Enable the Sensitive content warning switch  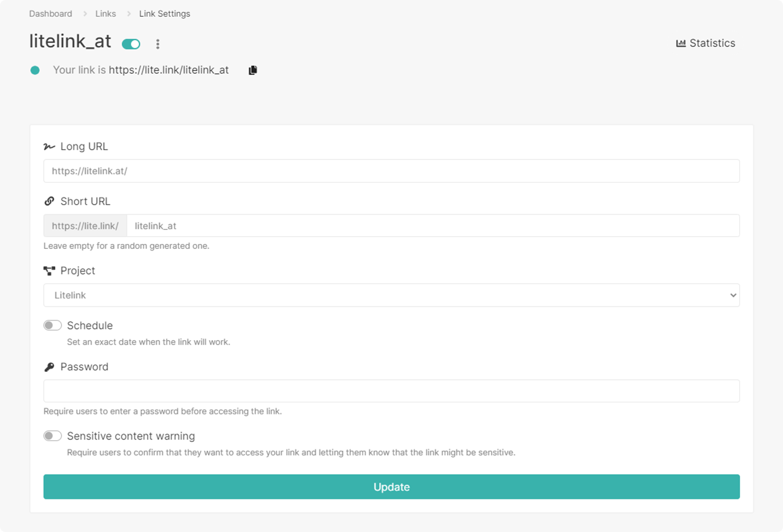click(x=53, y=436)
